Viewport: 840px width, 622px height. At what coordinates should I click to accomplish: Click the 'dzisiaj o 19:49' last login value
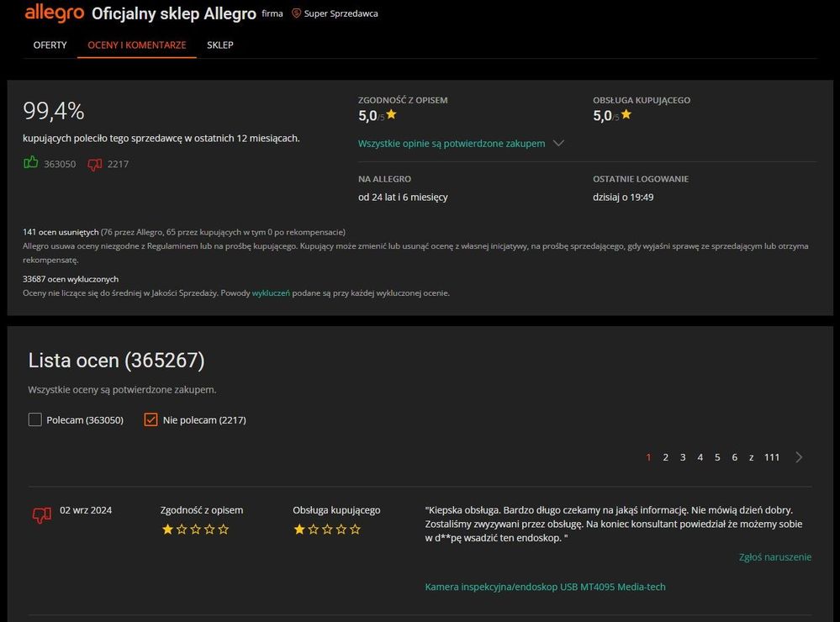pos(623,198)
